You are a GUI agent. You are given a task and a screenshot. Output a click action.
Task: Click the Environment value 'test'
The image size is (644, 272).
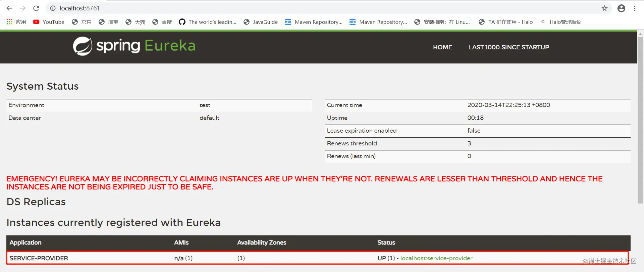pyautogui.click(x=205, y=105)
